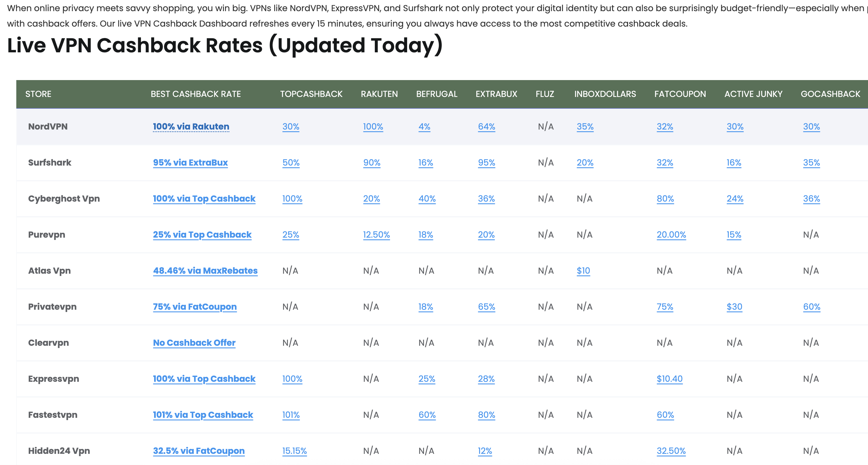Open '75% via FatCoupon' for Privatevpn
868x465 pixels.
pyautogui.click(x=195, y=307)
